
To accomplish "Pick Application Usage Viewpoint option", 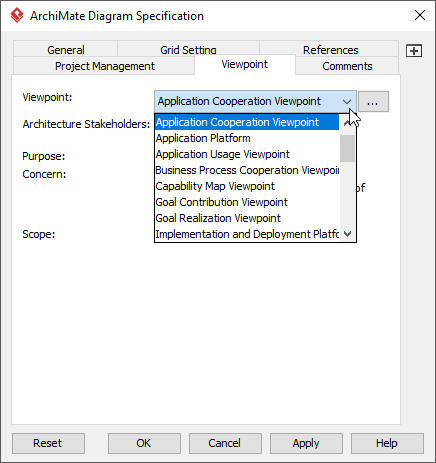I will coord(247,154).
